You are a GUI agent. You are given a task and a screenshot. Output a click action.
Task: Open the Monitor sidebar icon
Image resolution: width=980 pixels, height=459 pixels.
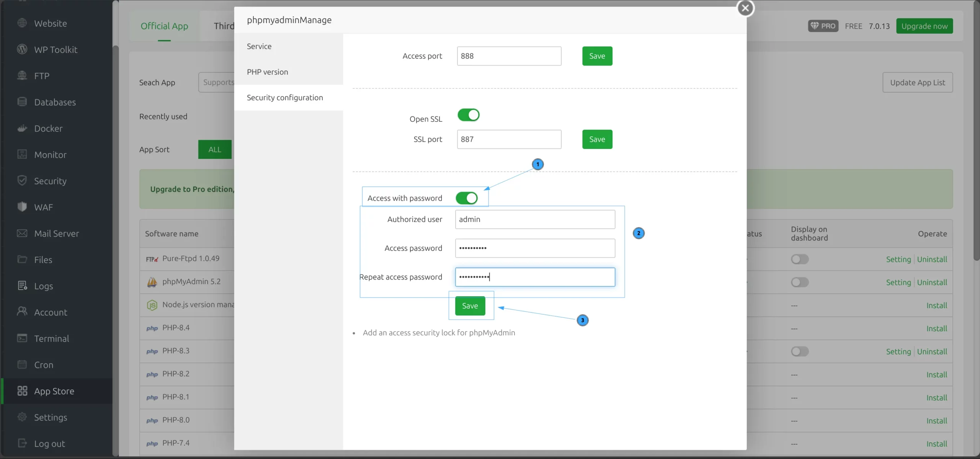click(x=22, y=154)
